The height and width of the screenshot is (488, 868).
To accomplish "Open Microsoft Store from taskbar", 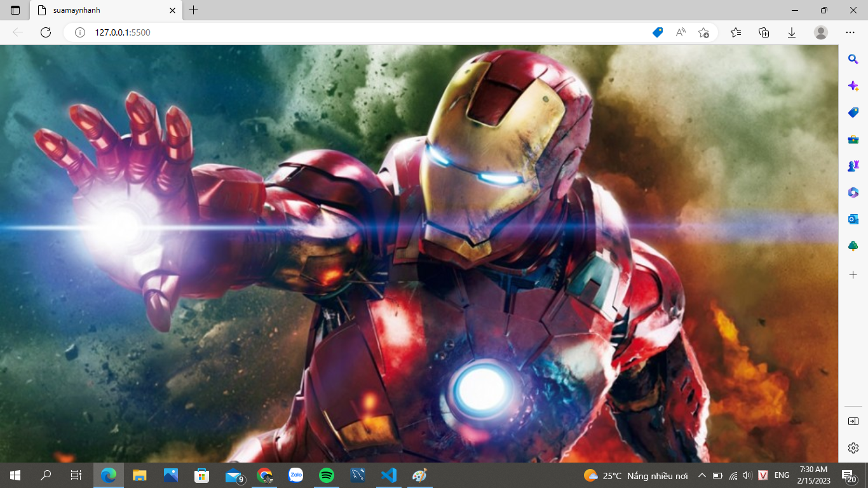I will 202,475.
